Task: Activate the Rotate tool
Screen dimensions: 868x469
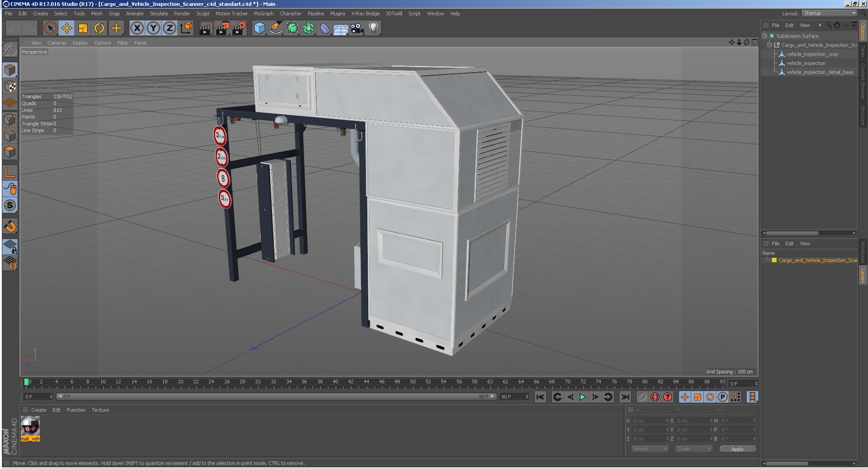Action: click(99, 28)
